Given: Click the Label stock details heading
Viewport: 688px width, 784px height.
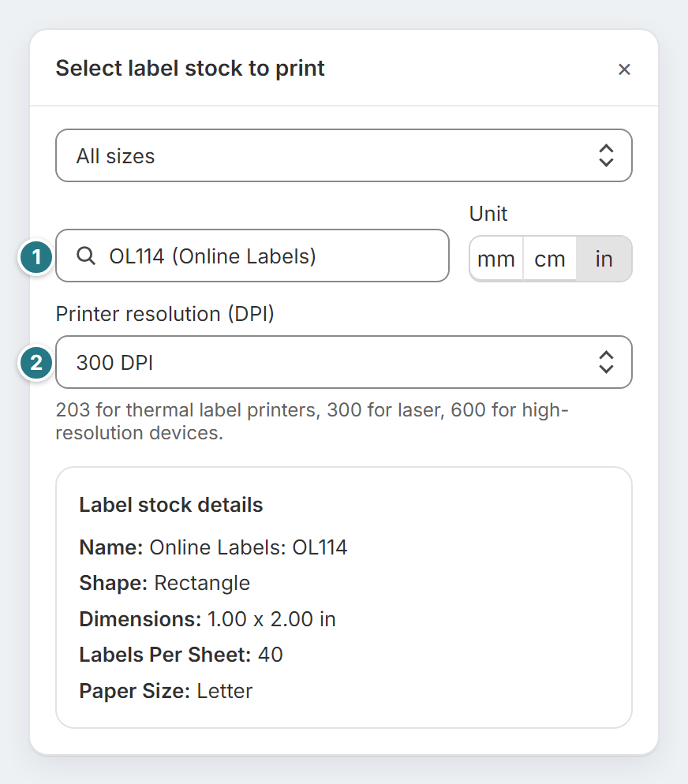Looking at the screenshot, I should coord(171,505).
